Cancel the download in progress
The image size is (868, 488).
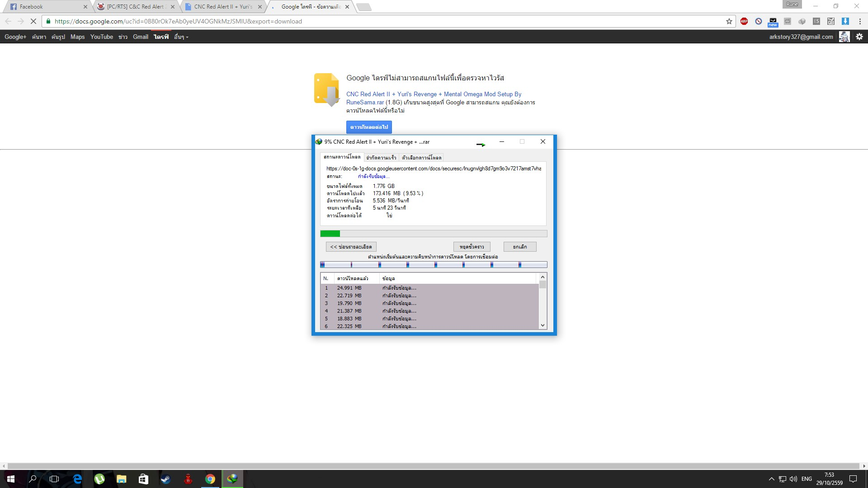point(520,247)
